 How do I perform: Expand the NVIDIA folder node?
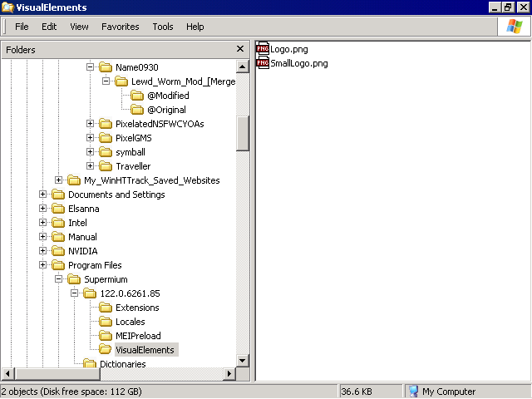[x=42, y=251]
